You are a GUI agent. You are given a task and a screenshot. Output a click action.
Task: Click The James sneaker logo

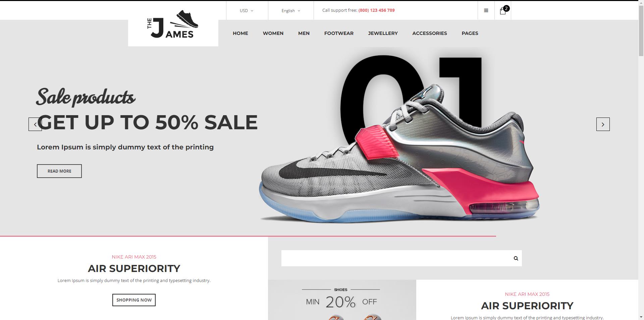(173, 24)
